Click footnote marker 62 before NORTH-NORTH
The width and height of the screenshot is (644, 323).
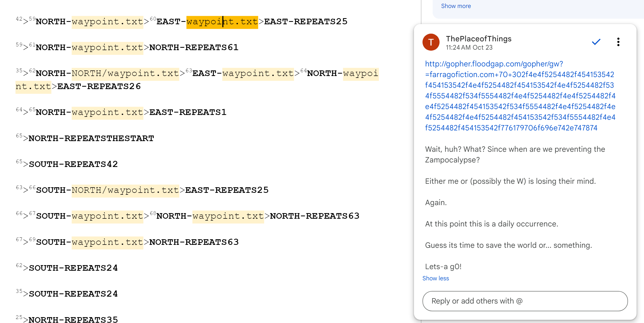point(32,71)
